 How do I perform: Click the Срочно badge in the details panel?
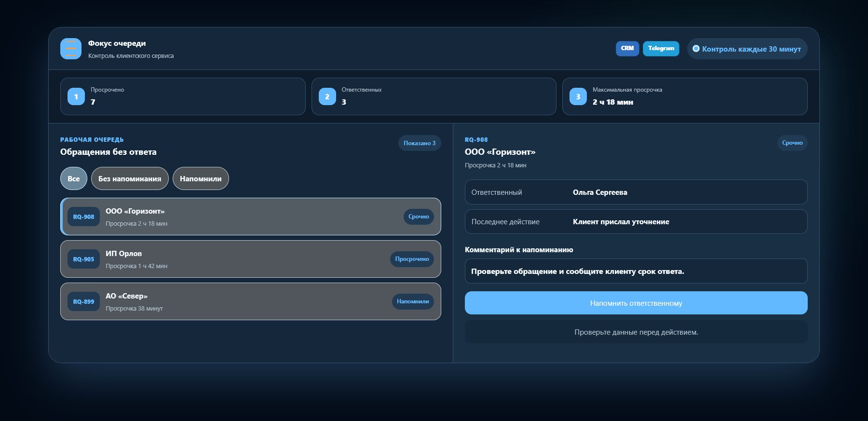792,143
